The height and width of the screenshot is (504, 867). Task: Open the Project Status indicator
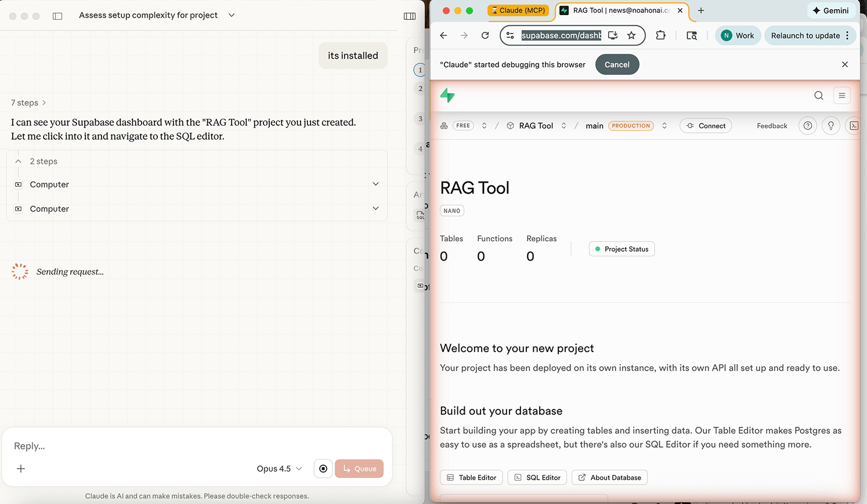(x=622, y=249)
